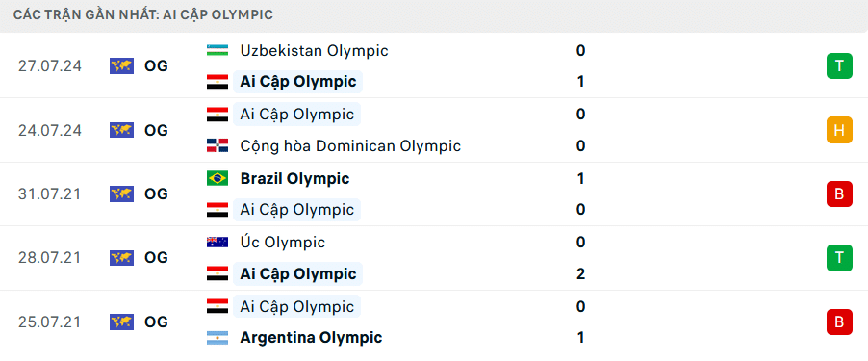
Task: Click the Egypt flag in the 24.07.24 match
Action: pyautogui.click(x=217, y=114)
